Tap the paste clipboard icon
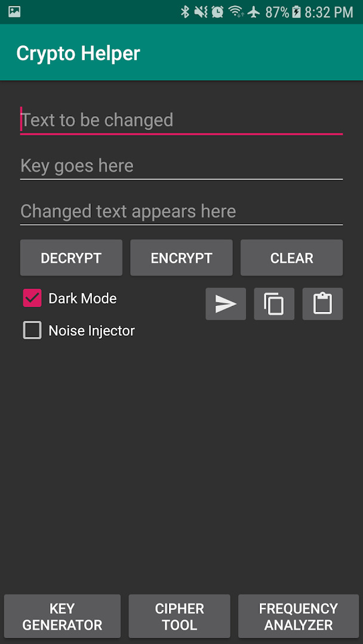This screenshot has height=644, width=363. 323,304
